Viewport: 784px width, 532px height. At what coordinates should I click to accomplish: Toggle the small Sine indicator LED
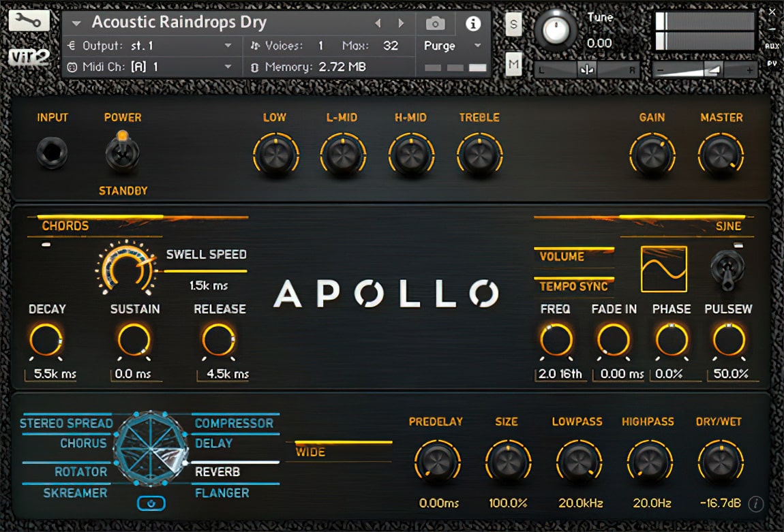point(738,245)
